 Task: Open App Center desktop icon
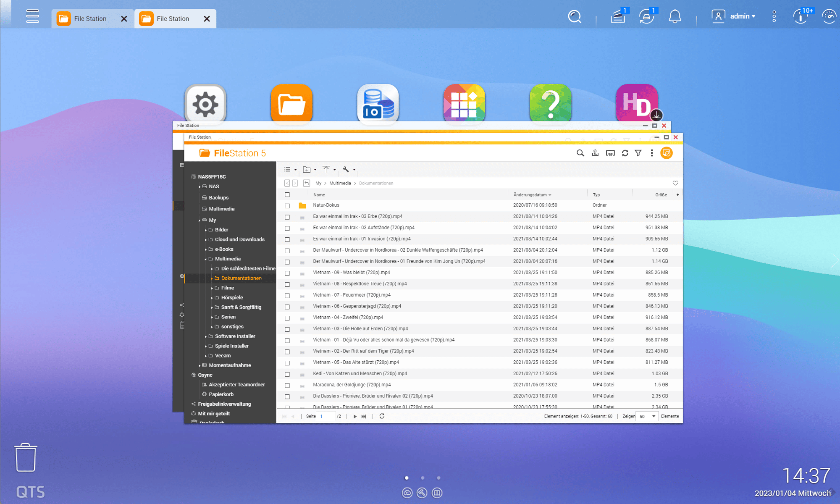coord(464,103)
